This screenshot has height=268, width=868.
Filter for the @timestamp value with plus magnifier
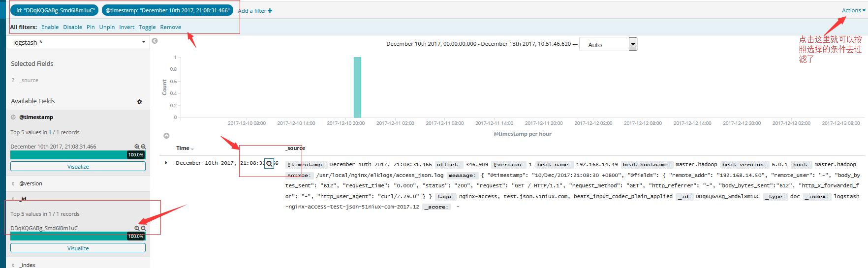click(x=137, y=147)
